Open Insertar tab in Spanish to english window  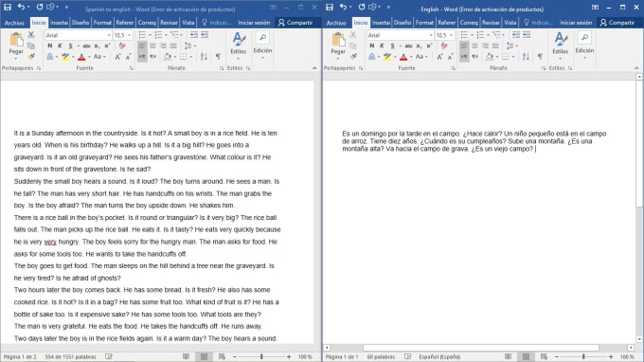(60, 23)
